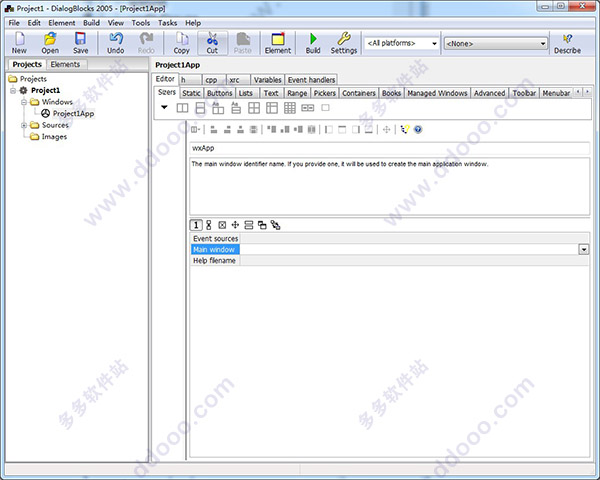Viewport: 600px width, 480px height.
Task: Click the Save floppy disk icon
Action: 80,39
